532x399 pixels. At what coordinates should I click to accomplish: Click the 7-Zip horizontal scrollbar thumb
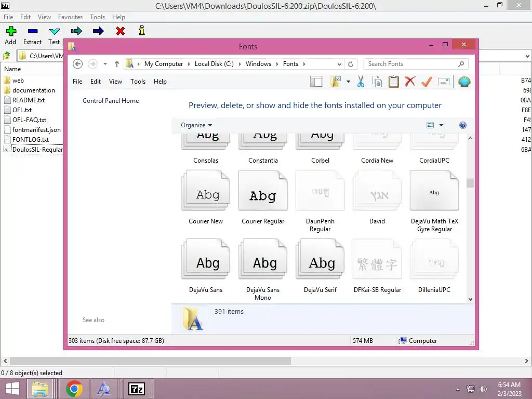(150, 361)
